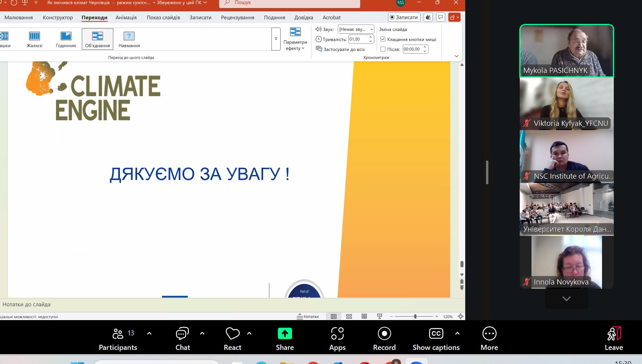Click Leave meeting
This screenshot has height=364, width=642.
[x=614, y=339]
